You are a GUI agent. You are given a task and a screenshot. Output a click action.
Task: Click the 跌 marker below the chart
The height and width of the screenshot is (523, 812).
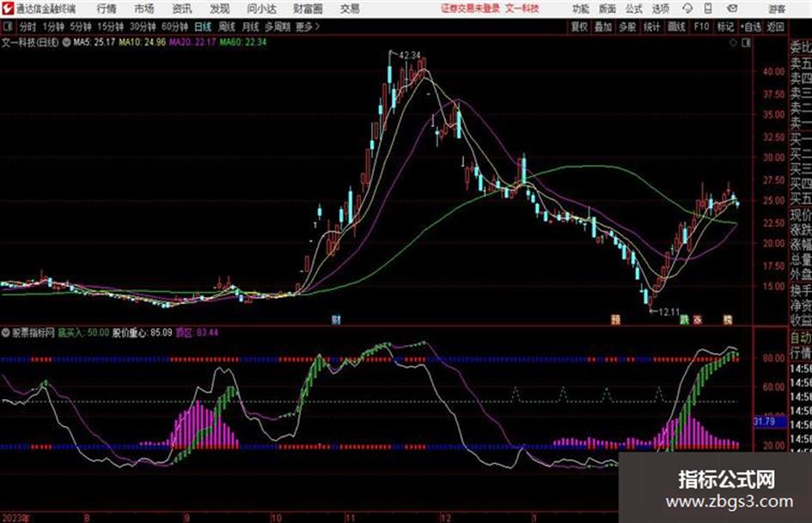point(685,319)
